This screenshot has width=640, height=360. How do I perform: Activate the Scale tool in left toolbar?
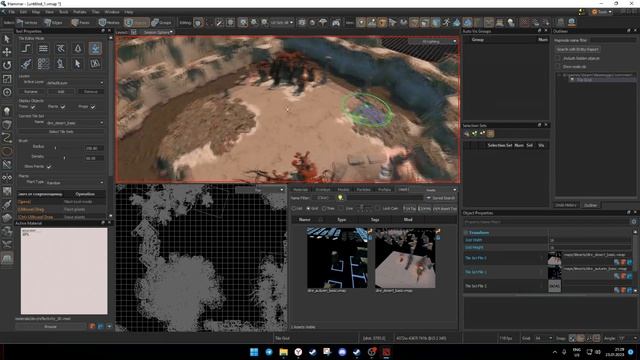coord(7,78)
